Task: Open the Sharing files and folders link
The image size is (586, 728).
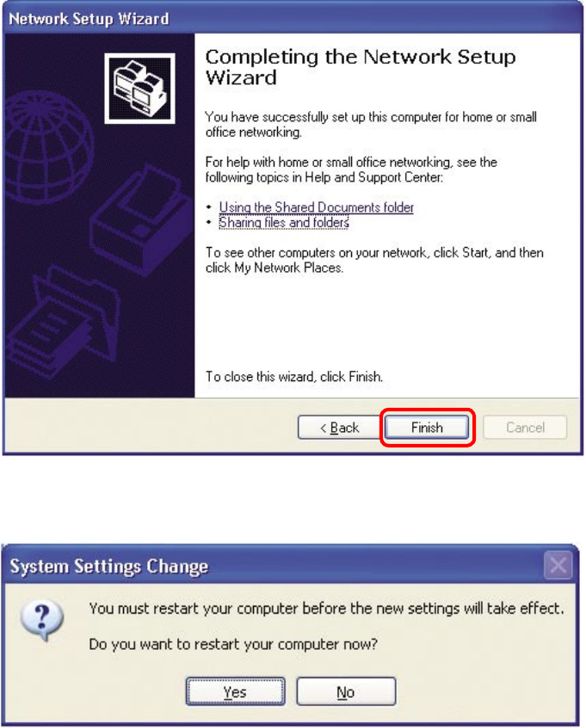Action: point(284,222)
